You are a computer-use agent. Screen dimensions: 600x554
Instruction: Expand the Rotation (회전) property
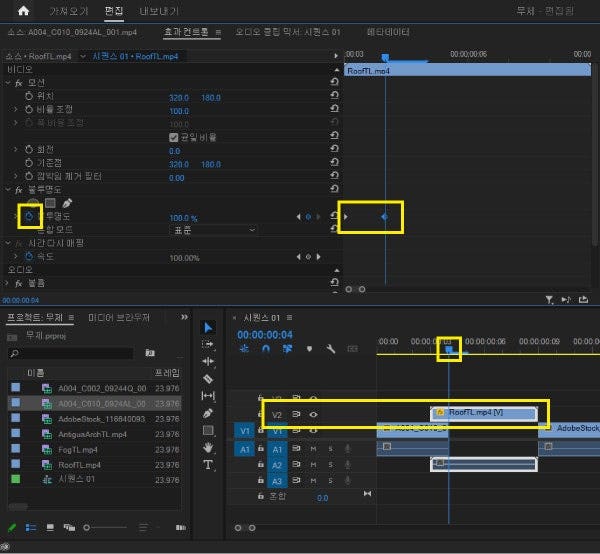(x=16, y=150)
